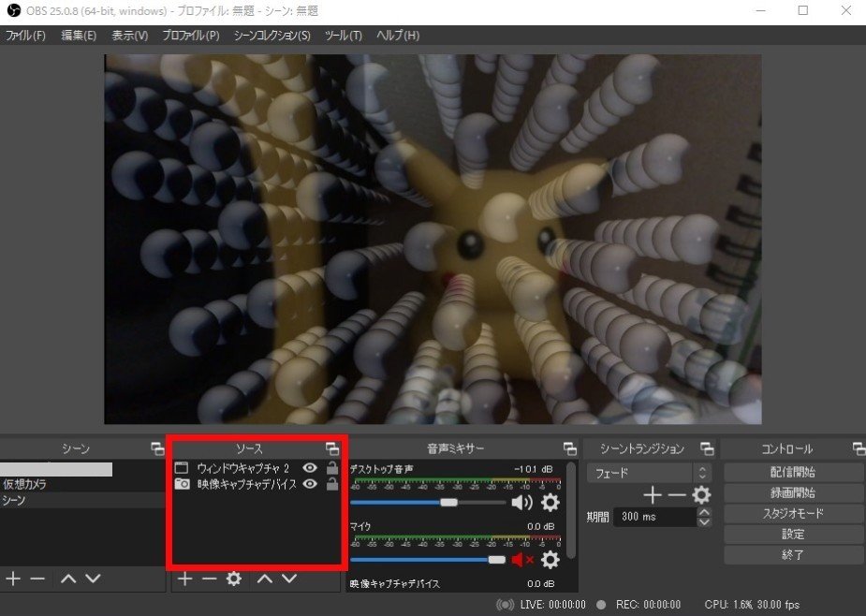This screenshot has height=616, width=866.
Task: Select the 仮想カメラ scene
Action: [82, 484]
